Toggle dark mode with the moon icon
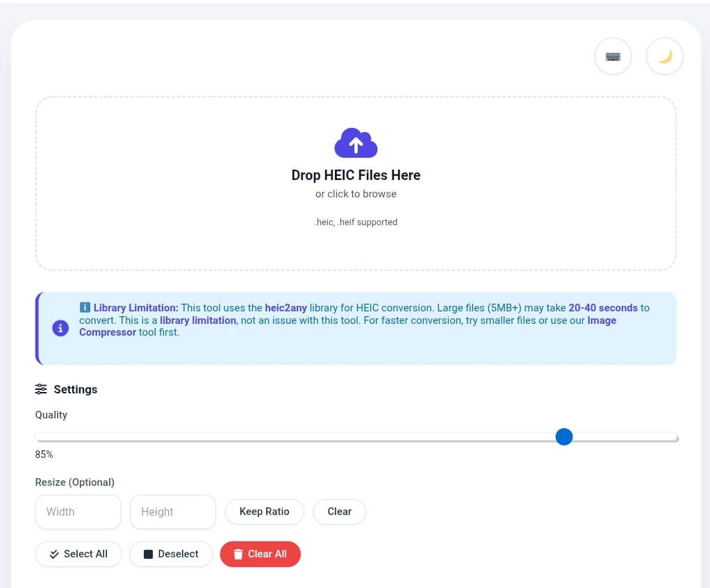Image resolution: width=710 pixels, height=588 pixels. (665, 57)
